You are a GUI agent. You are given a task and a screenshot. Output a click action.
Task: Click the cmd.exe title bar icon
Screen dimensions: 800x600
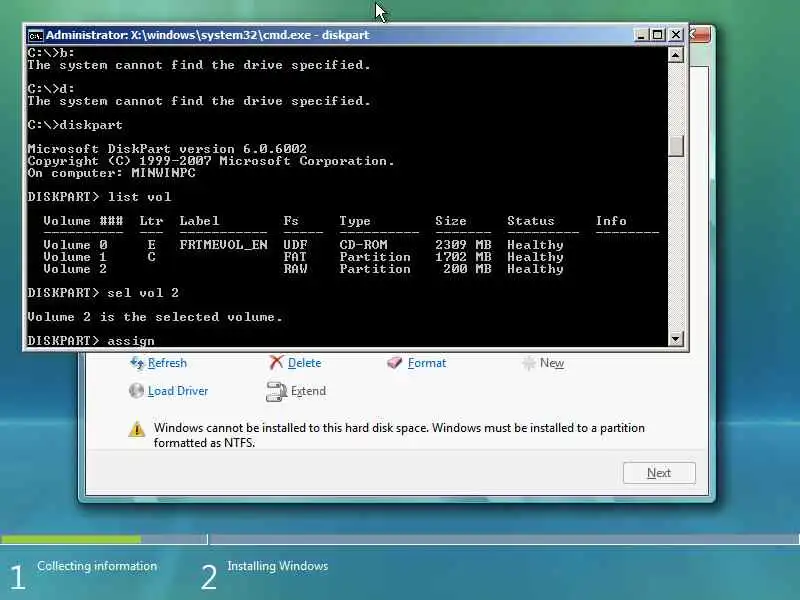35,35
